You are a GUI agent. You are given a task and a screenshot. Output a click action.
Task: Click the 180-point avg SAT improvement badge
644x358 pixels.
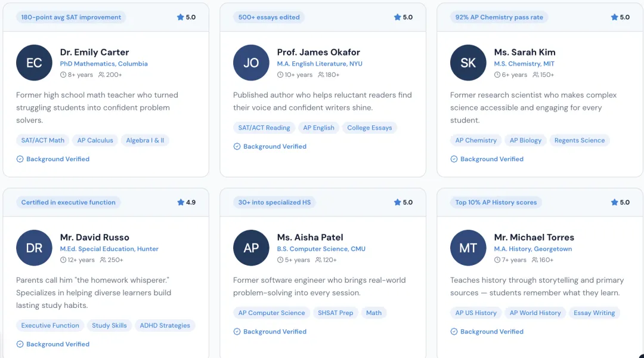tap(71, 17)
